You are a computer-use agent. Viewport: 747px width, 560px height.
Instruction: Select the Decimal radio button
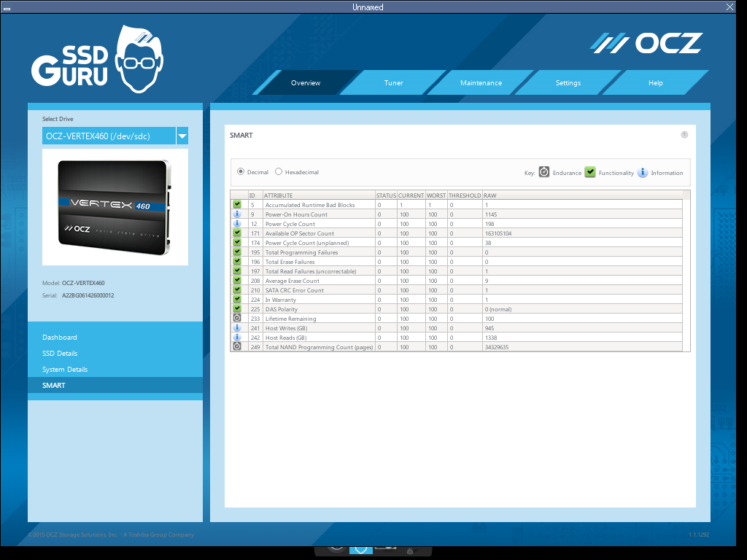tap(241, 171)
